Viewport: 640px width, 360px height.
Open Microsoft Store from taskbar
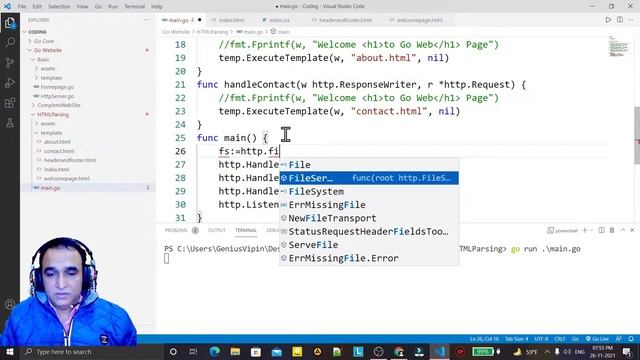[x=256, y=351]
